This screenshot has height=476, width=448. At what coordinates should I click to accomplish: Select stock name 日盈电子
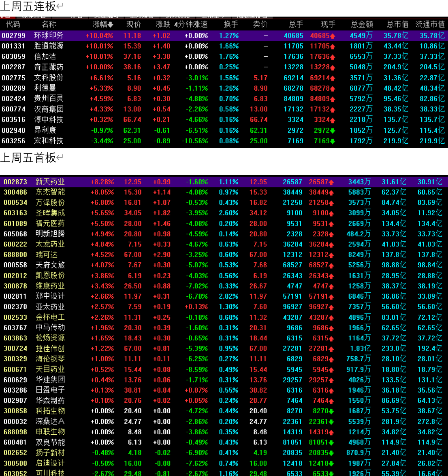[x=50, y=390]
